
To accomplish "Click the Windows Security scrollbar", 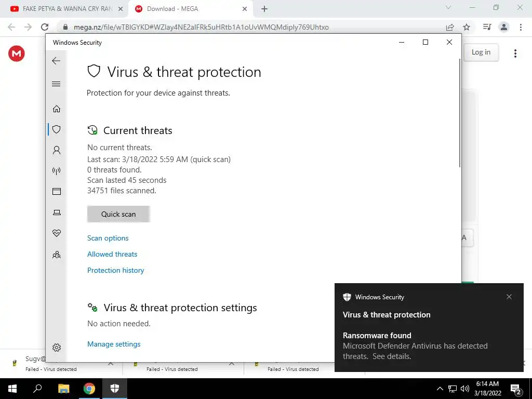I will [x=460, y=113].
